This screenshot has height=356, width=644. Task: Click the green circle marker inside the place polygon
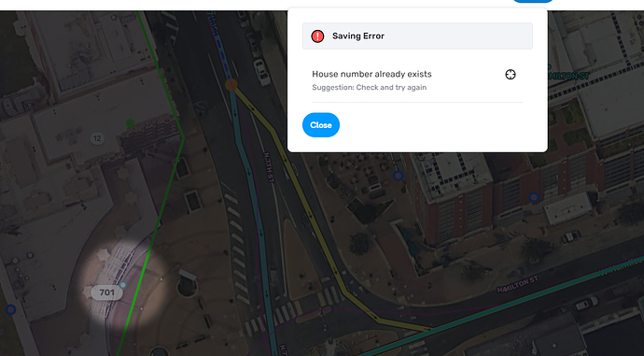click(130, 123)
